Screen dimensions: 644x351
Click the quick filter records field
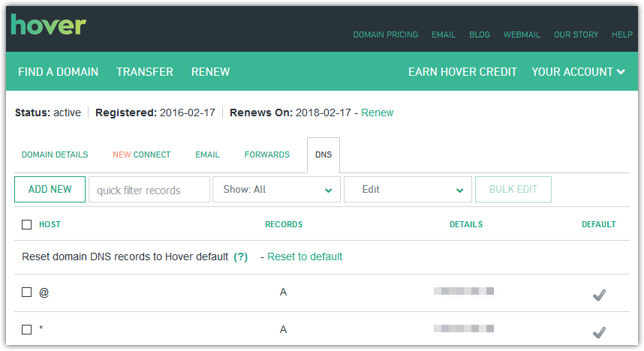[x=149, y=190]
